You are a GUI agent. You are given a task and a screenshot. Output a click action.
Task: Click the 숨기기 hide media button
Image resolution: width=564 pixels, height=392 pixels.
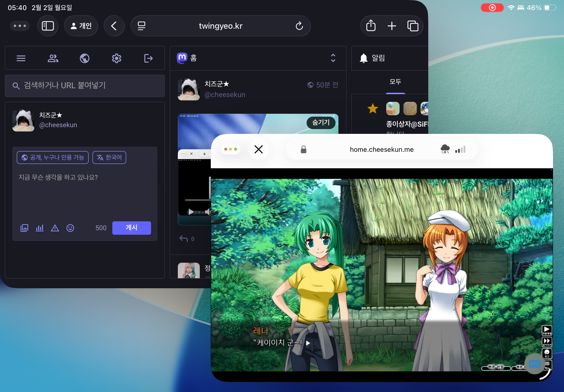[321, 122]
